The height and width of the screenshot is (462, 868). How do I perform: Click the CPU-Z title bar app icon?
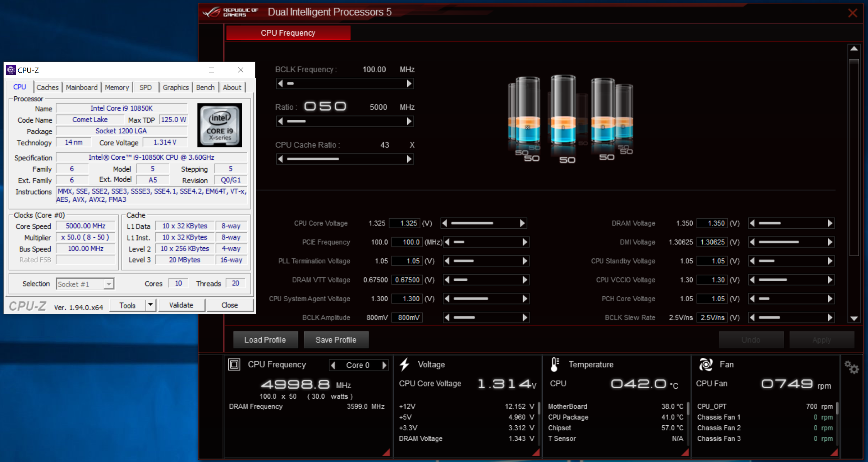pos(11,70)
